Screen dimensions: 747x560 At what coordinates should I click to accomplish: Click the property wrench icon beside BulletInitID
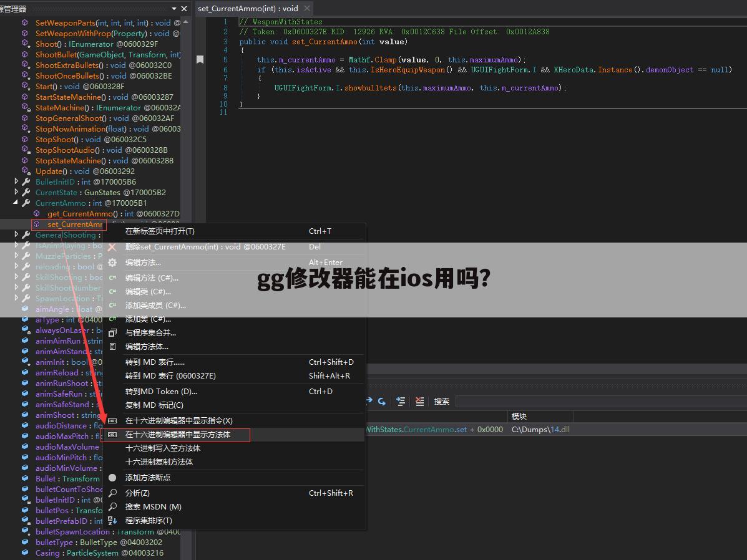tap(26, 181)
